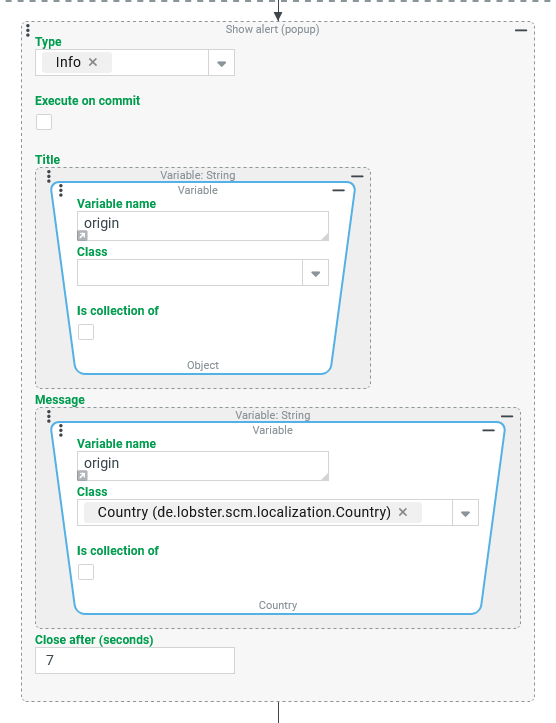The width and height of the screenshot is (556, 723).
Task: Collapse the Show alert (popup) block
Action: pos(521,30)
